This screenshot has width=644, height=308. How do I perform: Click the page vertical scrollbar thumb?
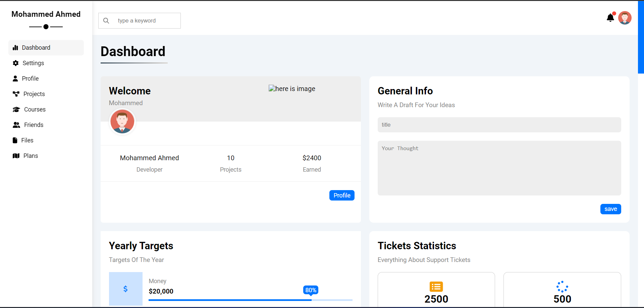point(641,37)
